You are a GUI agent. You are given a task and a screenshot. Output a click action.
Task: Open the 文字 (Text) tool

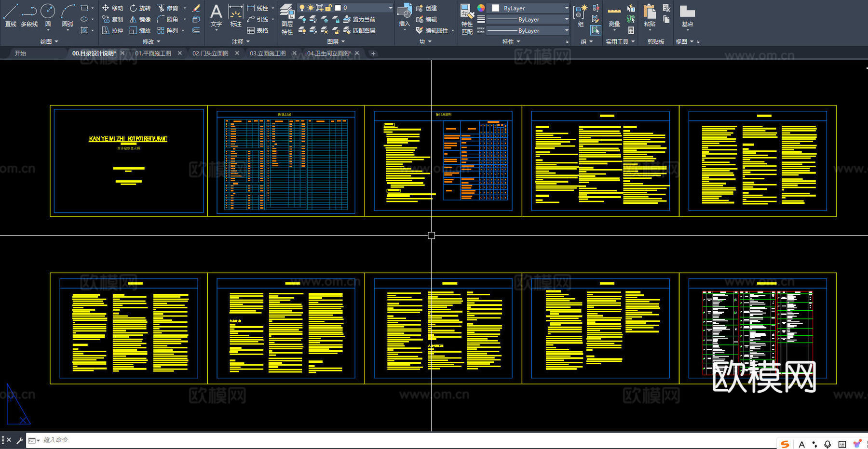click(216, 15)
